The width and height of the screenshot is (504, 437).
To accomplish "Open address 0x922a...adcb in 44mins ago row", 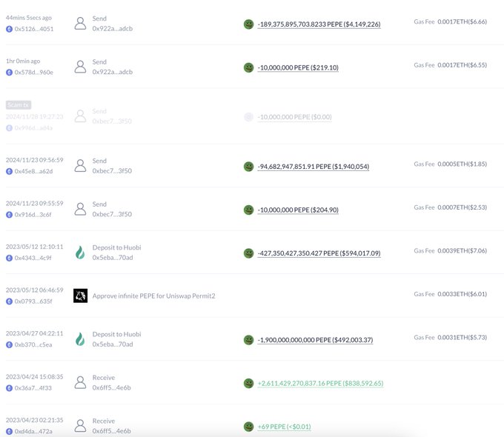I will (113, 29).
